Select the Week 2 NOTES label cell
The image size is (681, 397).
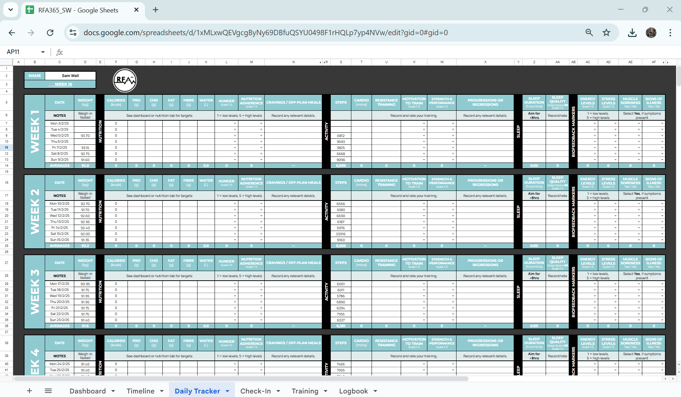(x=60, y=195)
